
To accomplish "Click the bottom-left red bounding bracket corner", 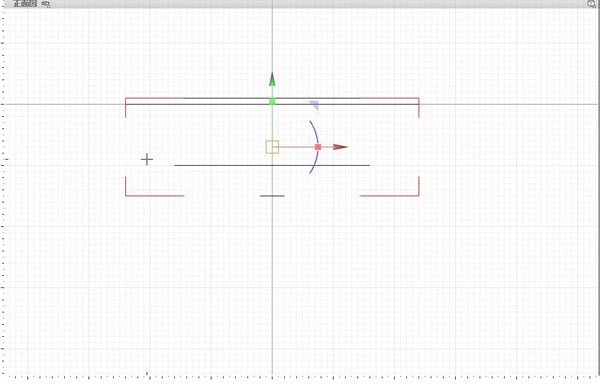I will tap(126, 195).
